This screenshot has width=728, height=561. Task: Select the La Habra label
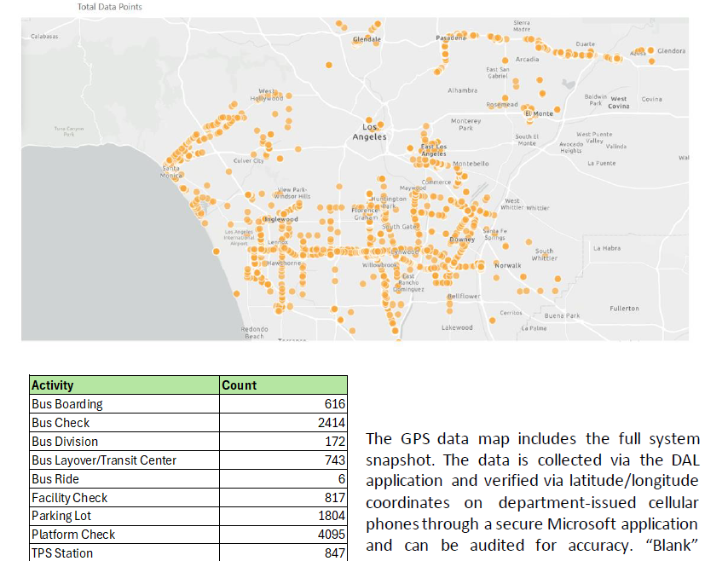[607, 248]
